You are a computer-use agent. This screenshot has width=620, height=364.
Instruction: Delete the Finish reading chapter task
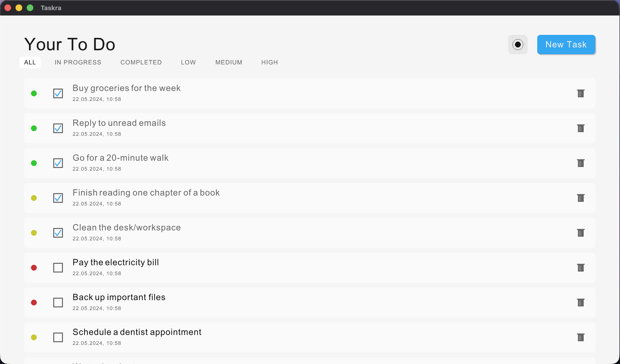580,198
